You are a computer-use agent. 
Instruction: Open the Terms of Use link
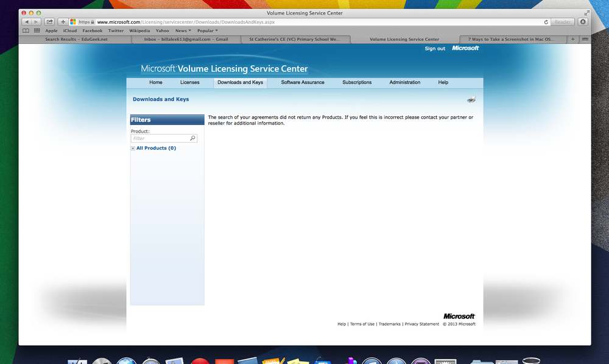click(362, 324)
